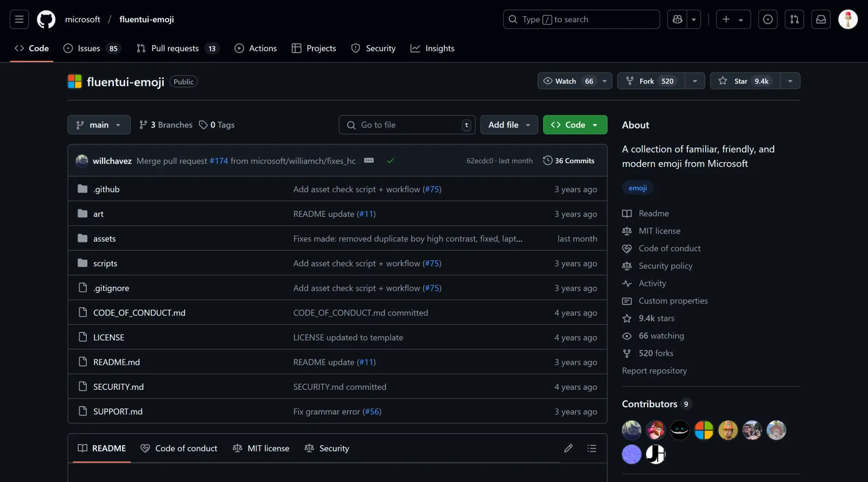Open the issues icon in top header

[x=768, y=20]
